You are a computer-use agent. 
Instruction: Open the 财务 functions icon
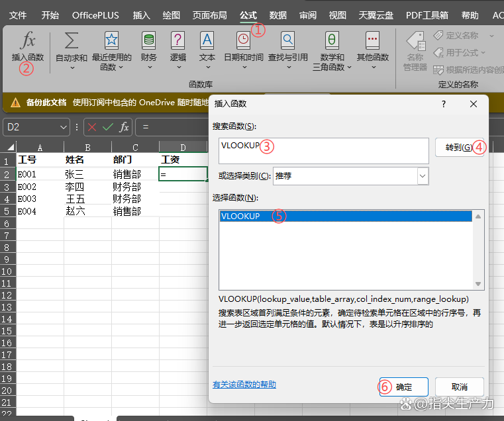click(148, 40)
